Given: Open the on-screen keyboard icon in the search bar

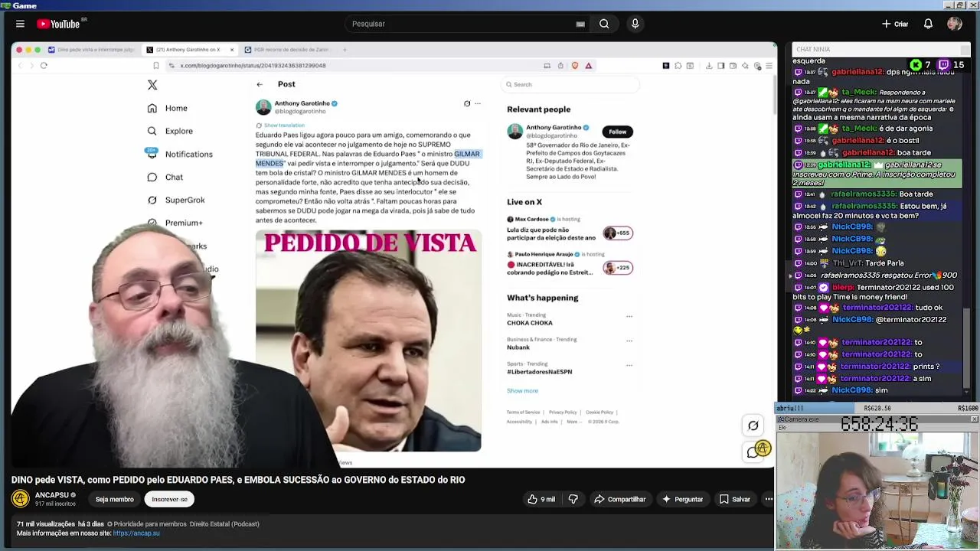Looking at the screenshot, I should pos(580,24).
